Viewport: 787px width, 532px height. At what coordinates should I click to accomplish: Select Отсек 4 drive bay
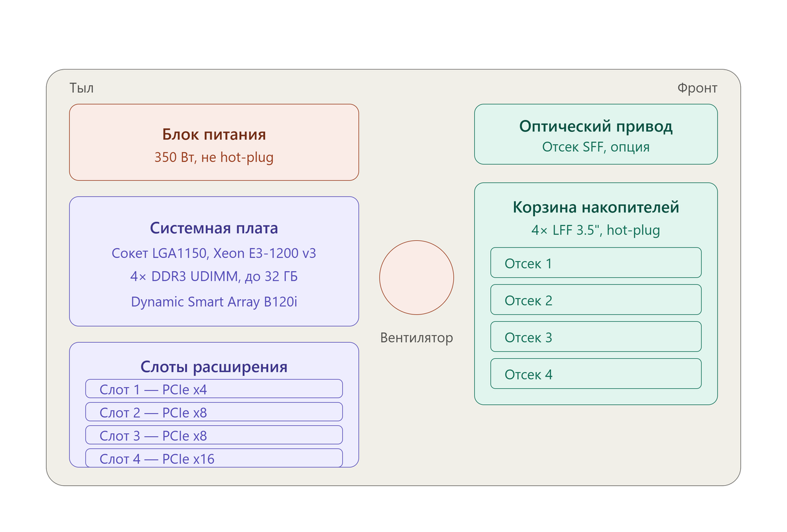pyautogui.click(x=596, y=374)
